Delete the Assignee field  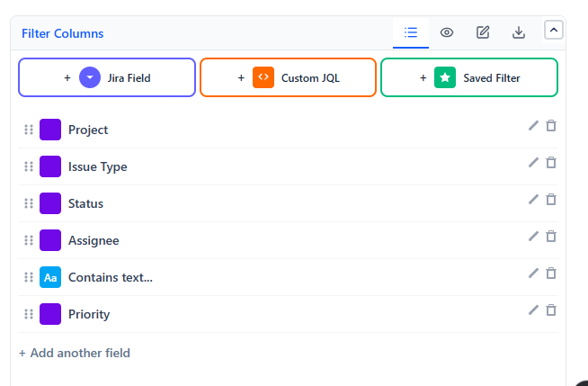(x=551, y=236)
